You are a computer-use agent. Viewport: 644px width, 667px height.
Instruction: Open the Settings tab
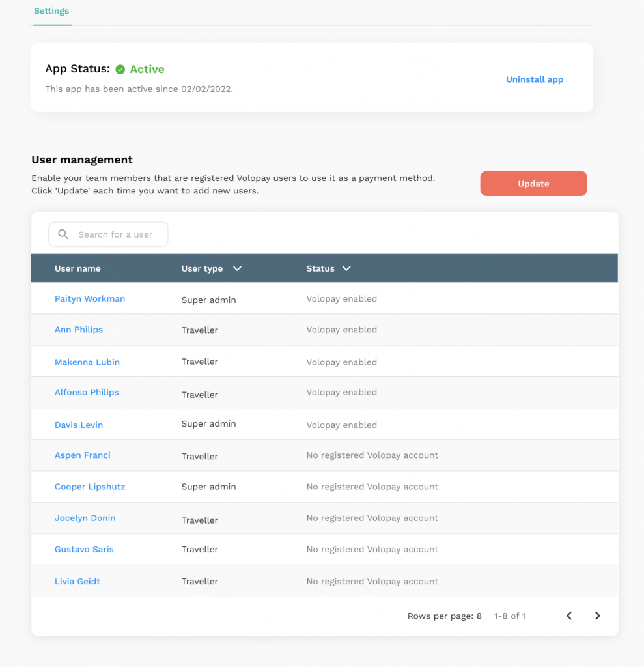(x=51, y=11)
